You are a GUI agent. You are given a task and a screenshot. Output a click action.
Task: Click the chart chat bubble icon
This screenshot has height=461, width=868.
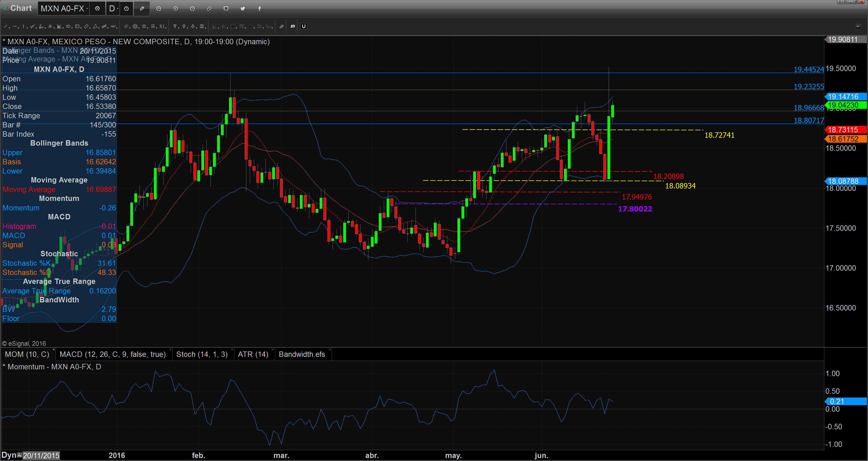tap(226, 8)
